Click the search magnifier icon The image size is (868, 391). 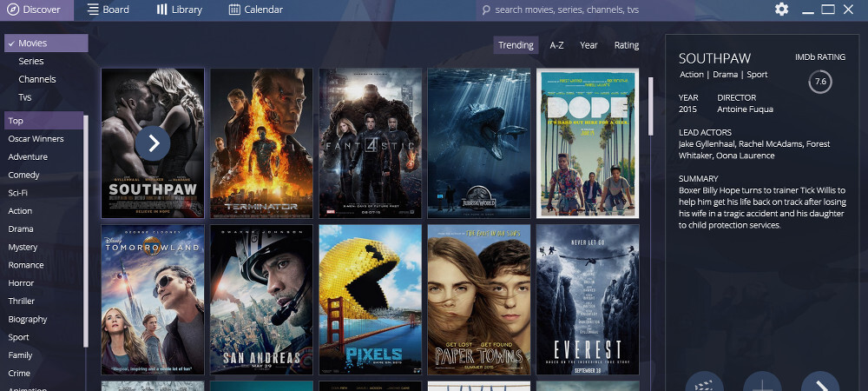click(486, 10)
